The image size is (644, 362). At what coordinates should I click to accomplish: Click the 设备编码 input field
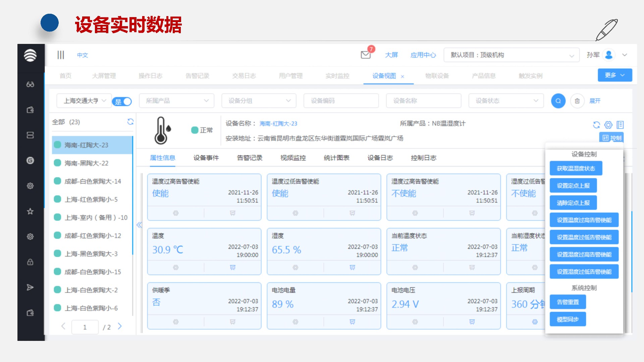click(341, 101)
